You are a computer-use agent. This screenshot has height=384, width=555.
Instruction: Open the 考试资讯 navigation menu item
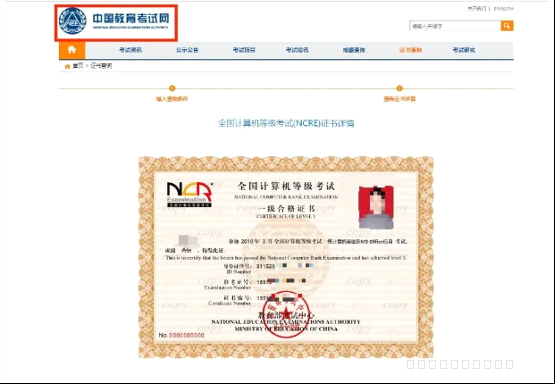(x=130, y=50)
